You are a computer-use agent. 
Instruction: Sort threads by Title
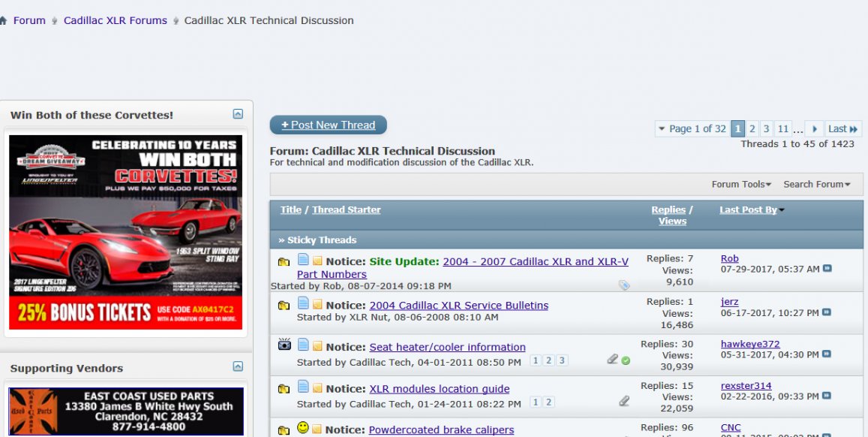(x=290, y=209)
